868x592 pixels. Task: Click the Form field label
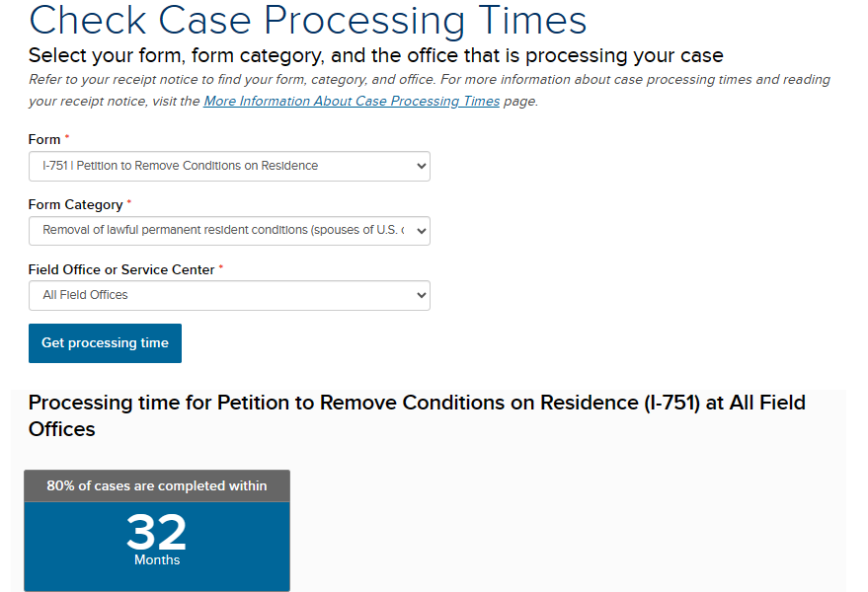(44, 139)
